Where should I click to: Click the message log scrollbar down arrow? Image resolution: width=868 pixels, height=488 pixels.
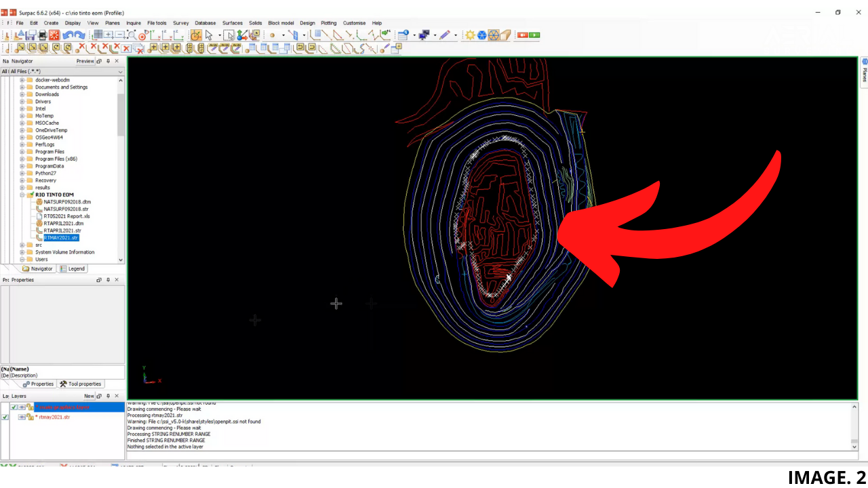854,447
